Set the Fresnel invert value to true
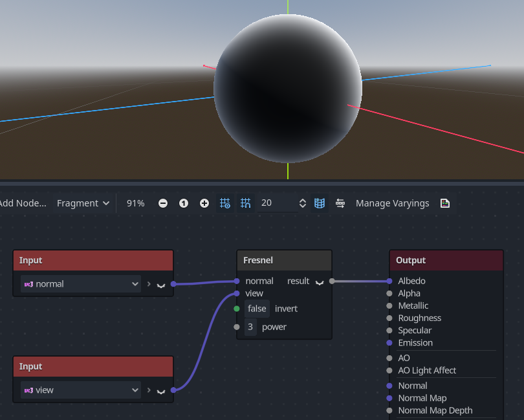 coord(257,309)
